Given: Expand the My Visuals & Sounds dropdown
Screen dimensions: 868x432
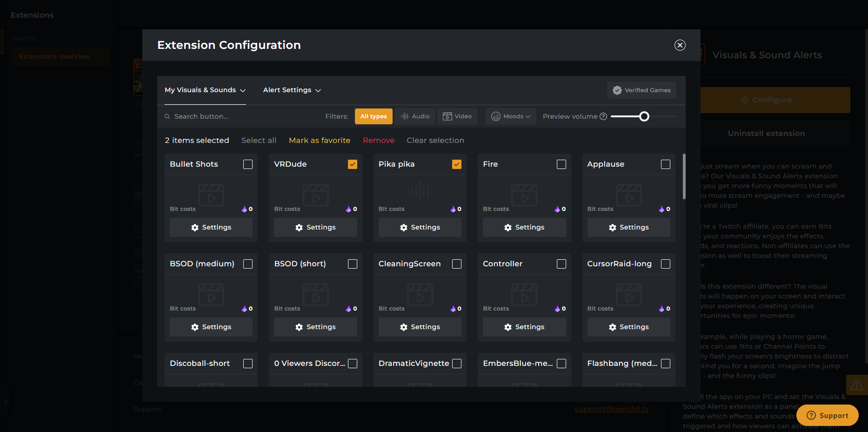Looking at the screenshot, I should click(x=205, y=90).
